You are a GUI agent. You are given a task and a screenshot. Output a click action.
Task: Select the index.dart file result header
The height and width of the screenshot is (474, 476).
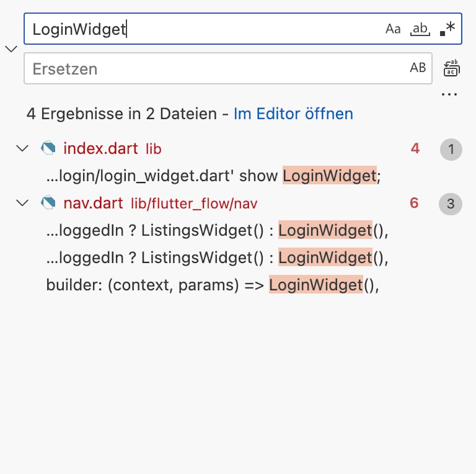tap(100, 149)
